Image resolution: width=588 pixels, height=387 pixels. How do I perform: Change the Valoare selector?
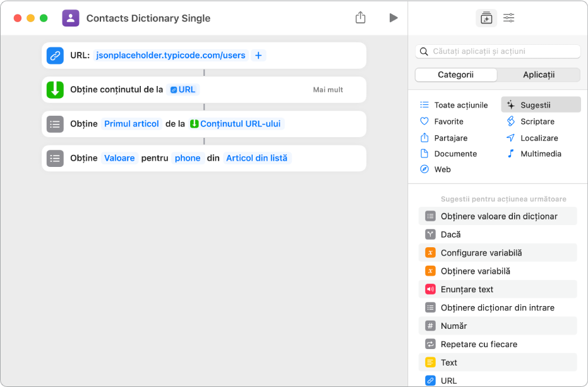119,158
